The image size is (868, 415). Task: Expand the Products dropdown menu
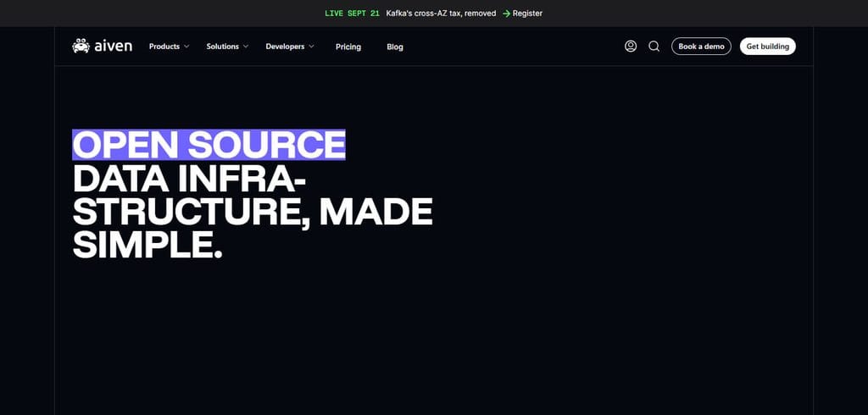point(169,47)
